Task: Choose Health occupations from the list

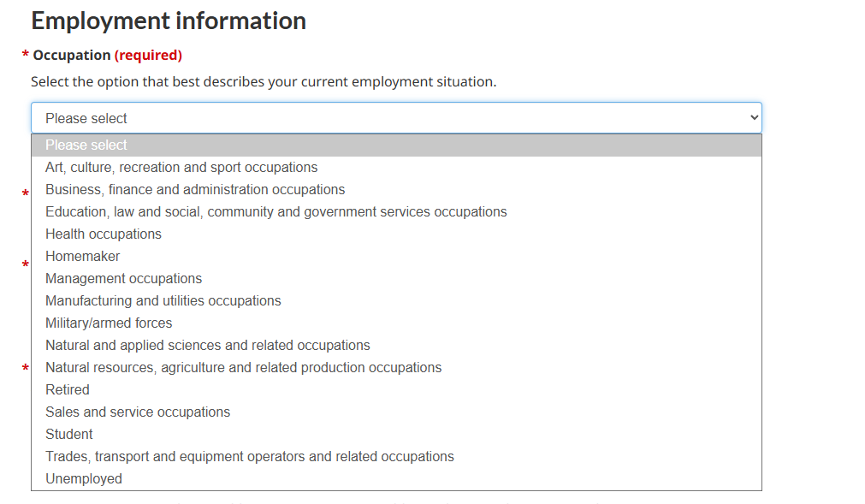Action: [x=396, y=234]
